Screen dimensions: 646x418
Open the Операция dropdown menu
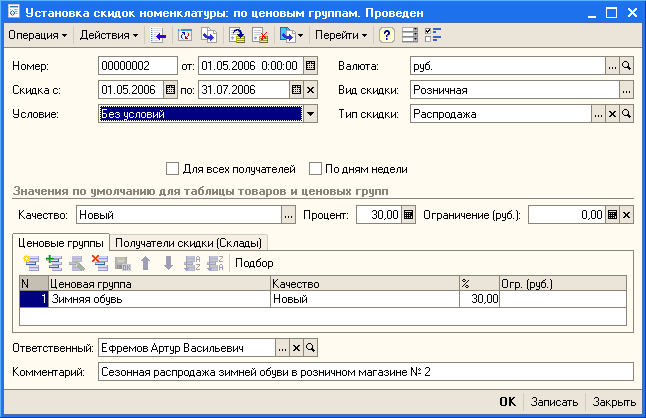[38, 35]
